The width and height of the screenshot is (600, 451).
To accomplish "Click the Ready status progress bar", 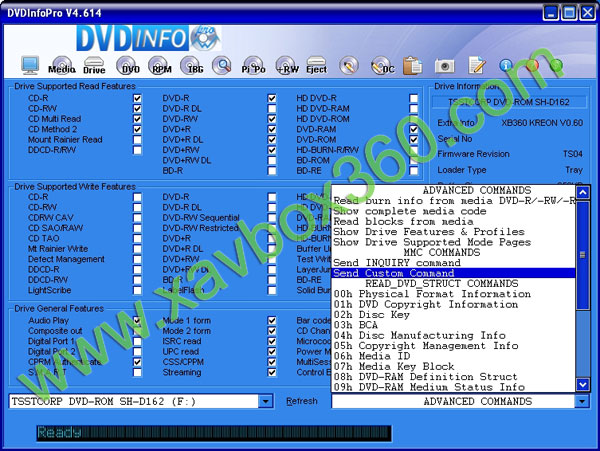I will 214,433.
